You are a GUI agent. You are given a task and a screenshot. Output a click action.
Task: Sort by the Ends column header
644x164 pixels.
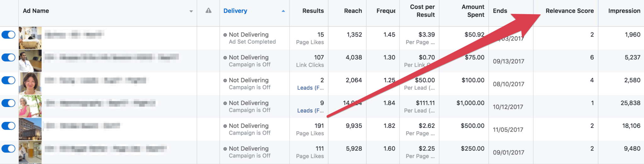coord(500,11)
